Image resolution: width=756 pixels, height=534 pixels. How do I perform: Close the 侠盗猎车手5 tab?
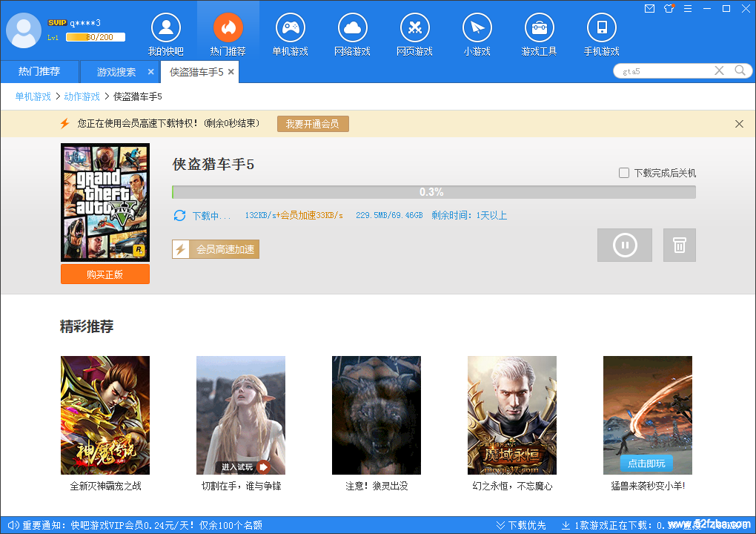231,72
